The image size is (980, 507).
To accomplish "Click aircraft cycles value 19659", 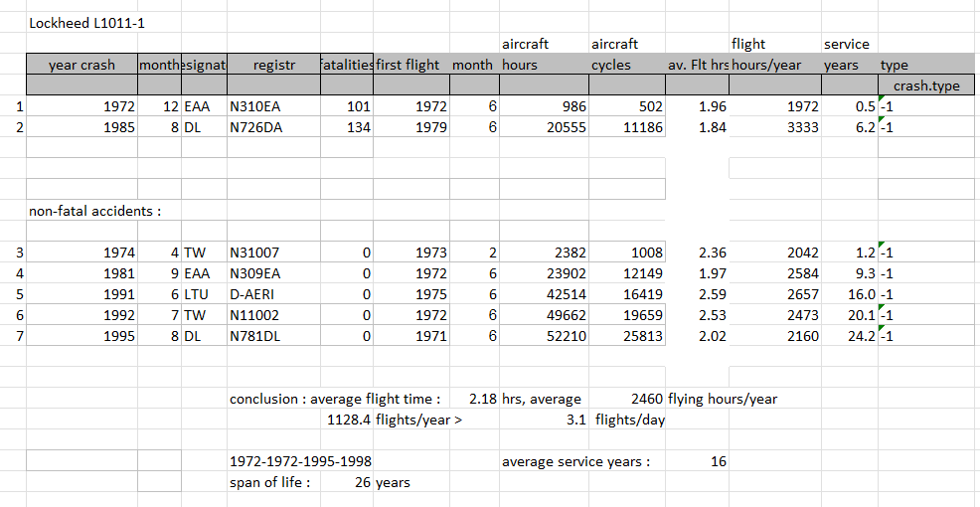I will [627, 315].
